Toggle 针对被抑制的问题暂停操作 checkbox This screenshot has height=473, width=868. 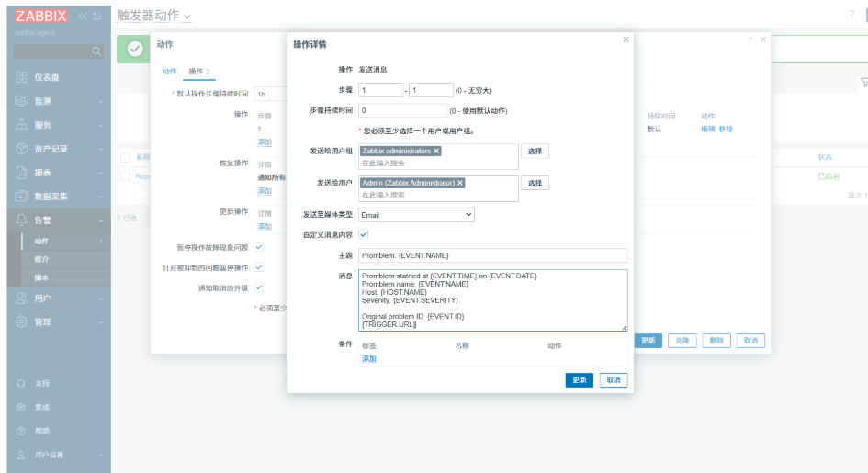(x=258, y=267)
